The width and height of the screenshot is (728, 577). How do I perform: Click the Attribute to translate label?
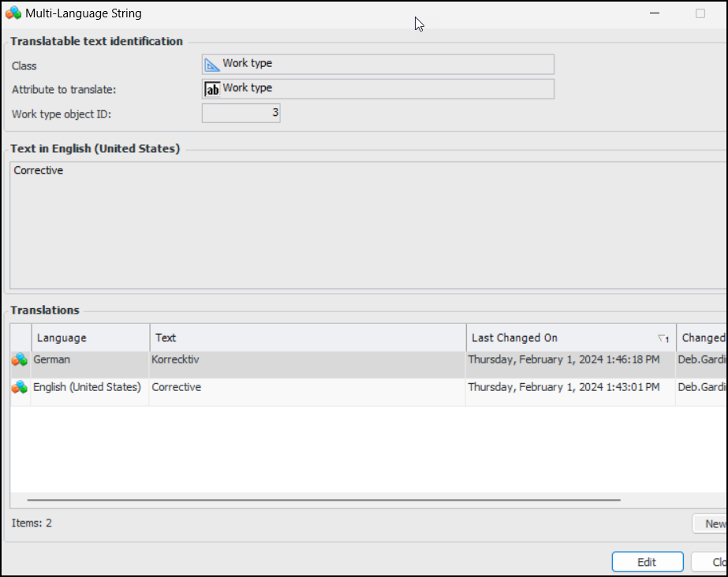[x=64, y=90]
